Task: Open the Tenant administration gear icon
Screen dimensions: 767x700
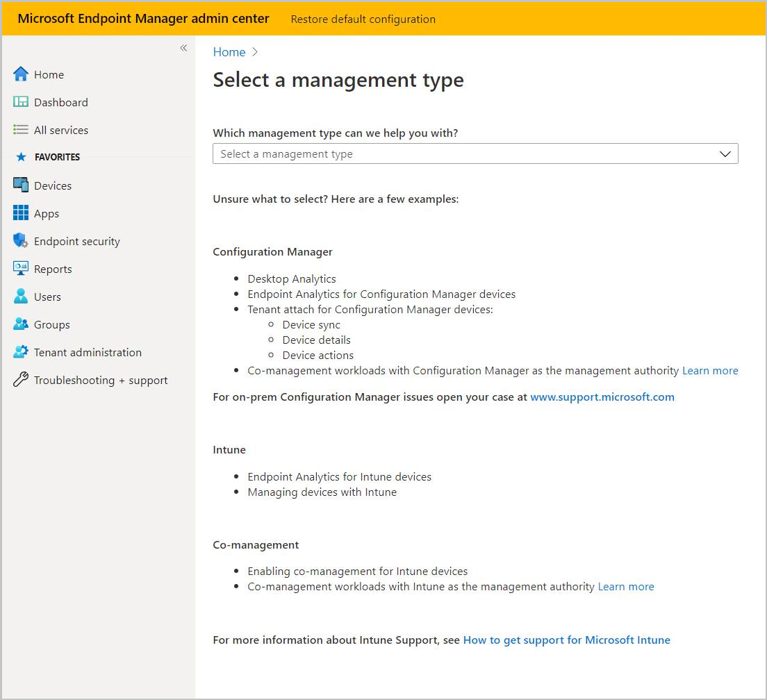Action: 21,352
